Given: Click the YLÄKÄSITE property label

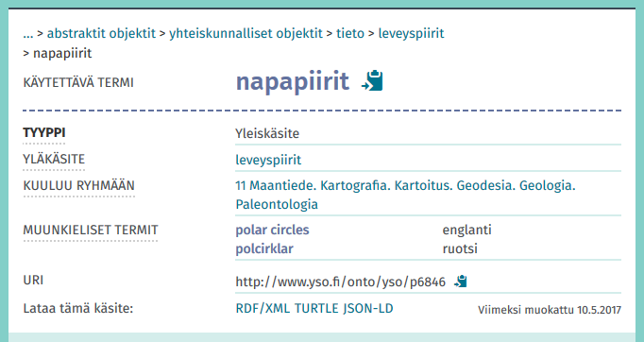Looking at the screenshot, I should [x=54, y=159].
